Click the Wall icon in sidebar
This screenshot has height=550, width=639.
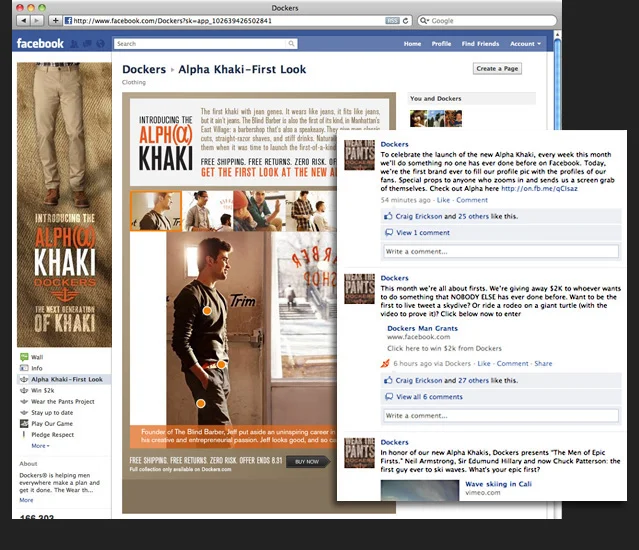[x=24, y=357]
